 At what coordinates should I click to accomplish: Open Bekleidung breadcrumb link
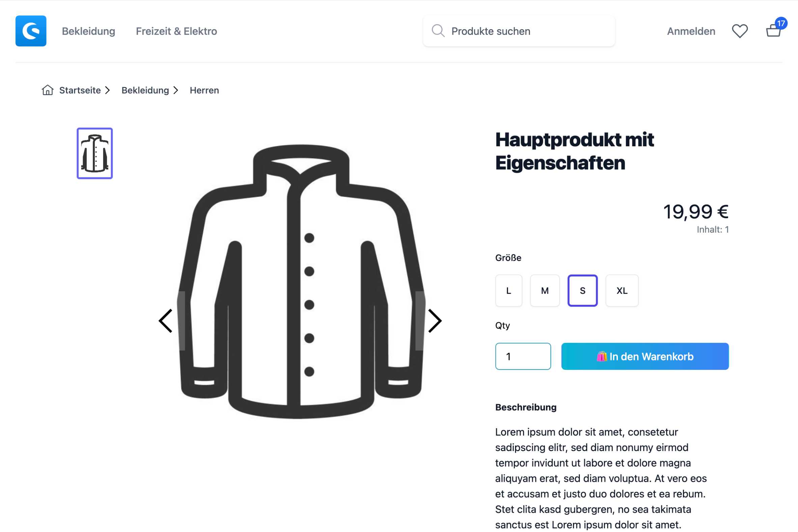145,90
